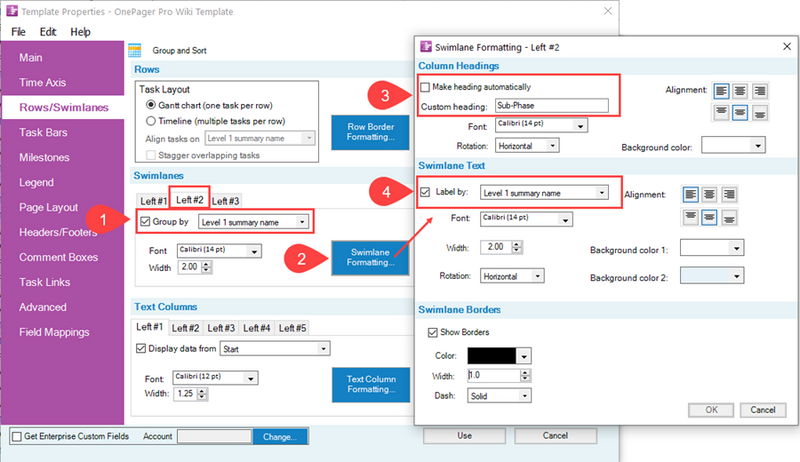This screenshot has height=462, width=800.
Task: Open the Edit menu
Action: pyautogui.click(x=48, y=32)
